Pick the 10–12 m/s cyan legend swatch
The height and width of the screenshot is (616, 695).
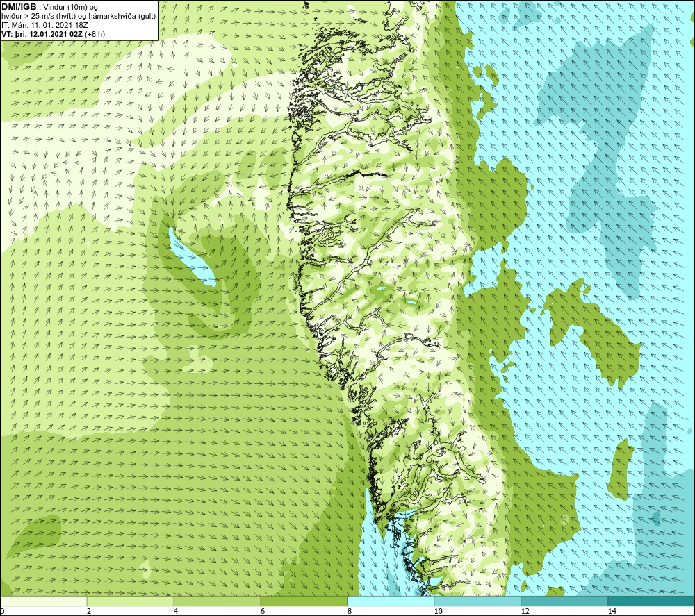(x=478, y=601)
